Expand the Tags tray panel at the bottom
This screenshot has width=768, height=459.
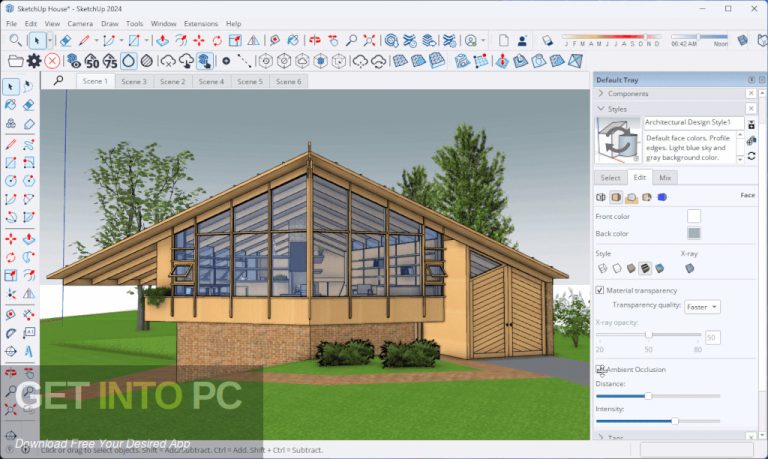click(601, 436)
